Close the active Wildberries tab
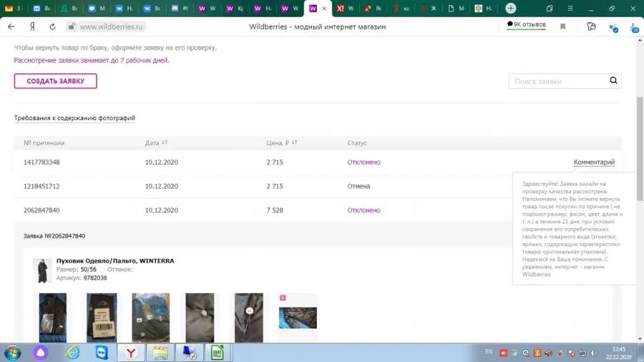 [324, 9]
